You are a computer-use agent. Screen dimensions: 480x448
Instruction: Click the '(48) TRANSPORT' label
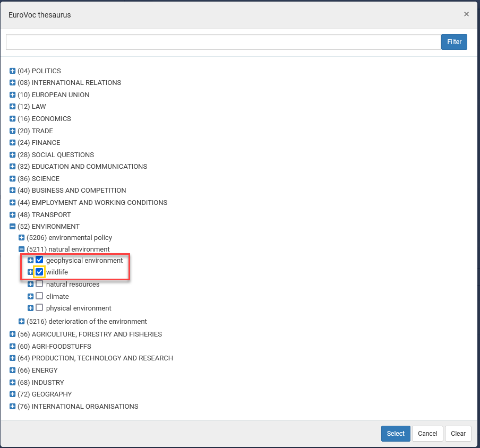pos(44,214)
